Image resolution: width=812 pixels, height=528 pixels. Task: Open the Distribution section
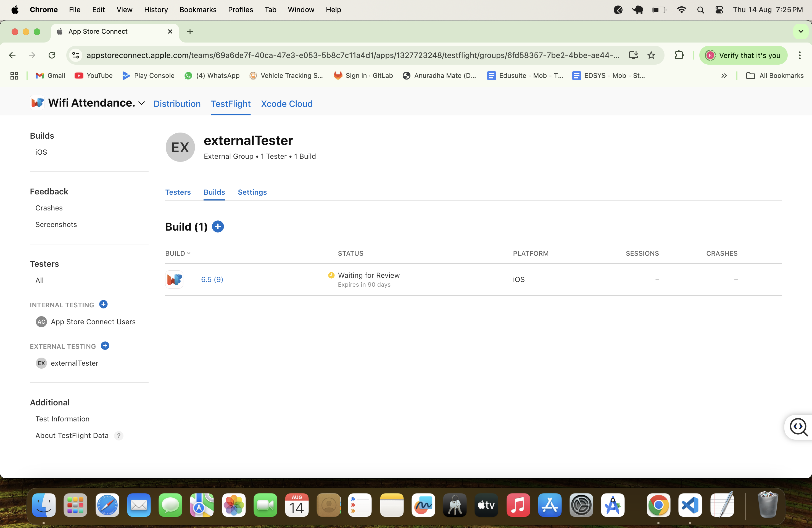point(177,104)
